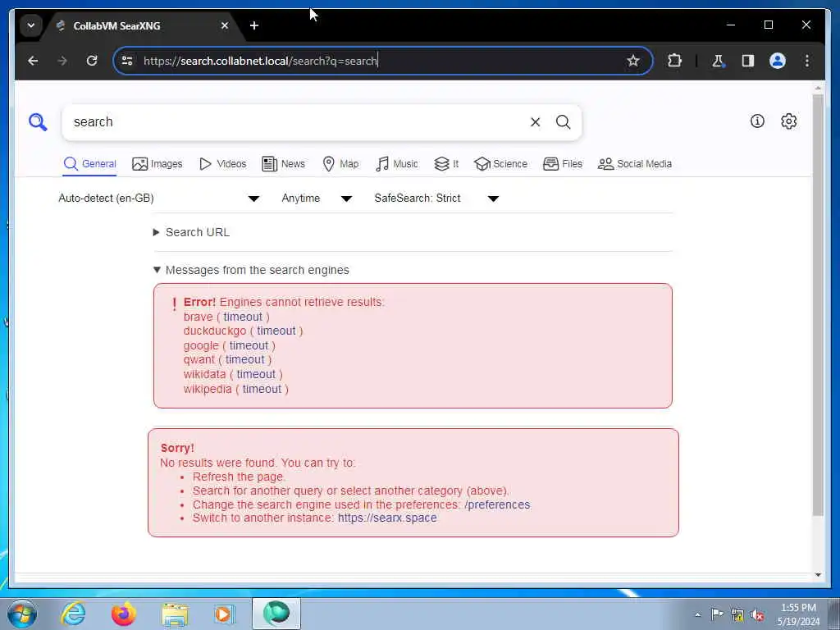View site information icon in address bar
The width and height of the screenshot is (840, 630).
(x=127, y=61)
